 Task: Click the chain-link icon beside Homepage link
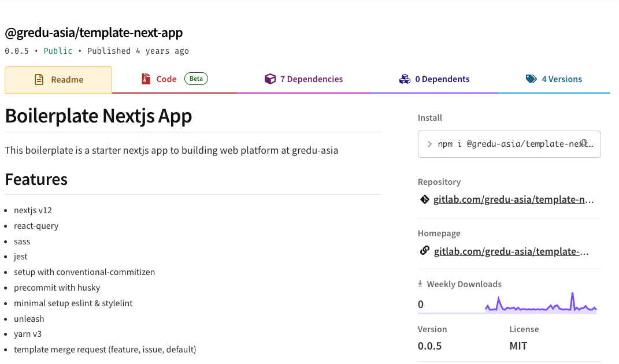(424, 251)
